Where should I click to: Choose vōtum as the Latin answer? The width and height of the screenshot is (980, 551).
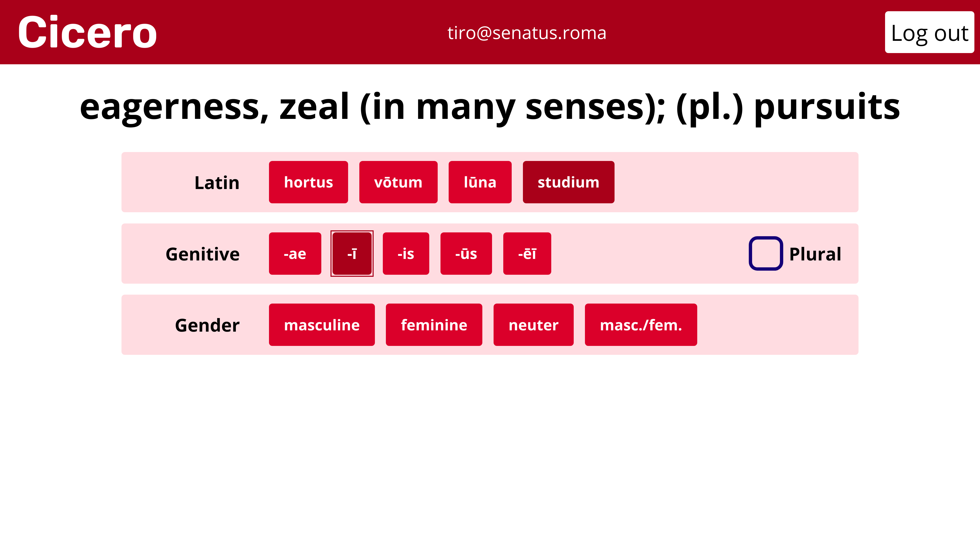[x=398, y=182]
